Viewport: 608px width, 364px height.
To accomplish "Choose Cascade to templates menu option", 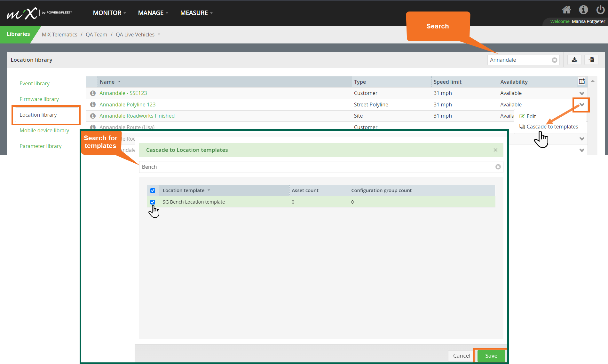I will coord(549,127).
